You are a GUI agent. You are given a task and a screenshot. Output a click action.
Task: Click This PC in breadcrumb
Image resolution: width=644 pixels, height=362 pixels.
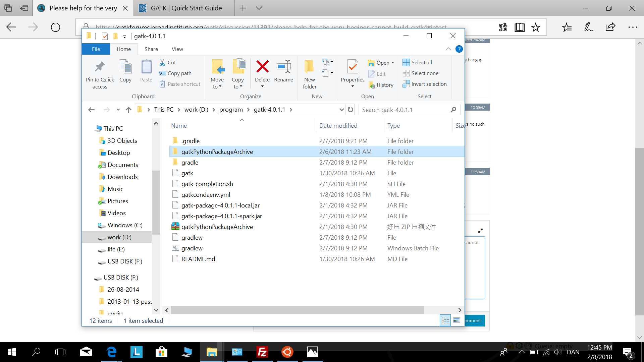point(164,110)
